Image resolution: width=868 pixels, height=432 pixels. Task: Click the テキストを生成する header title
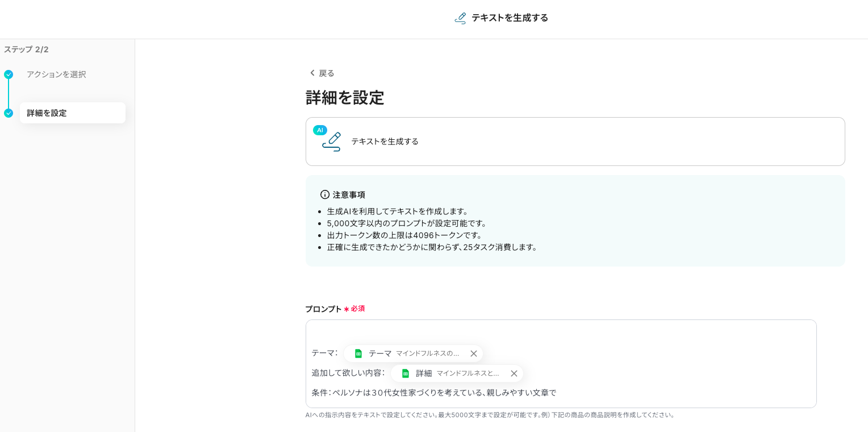(510, 18)
